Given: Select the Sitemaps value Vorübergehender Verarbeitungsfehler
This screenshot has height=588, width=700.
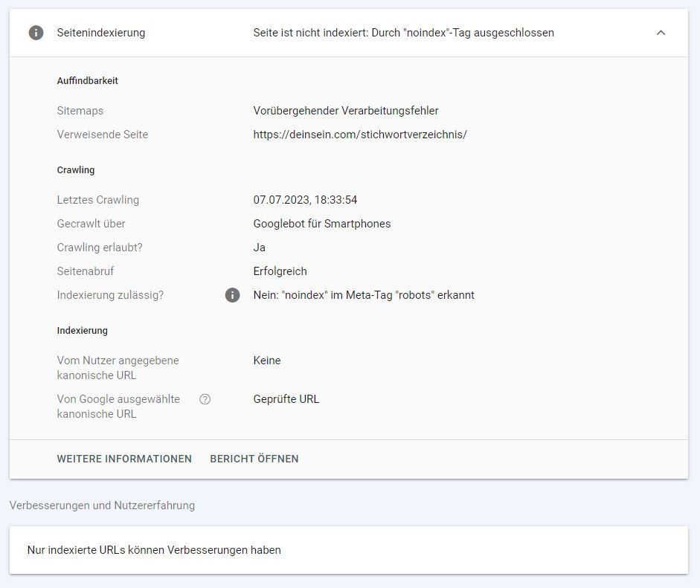Looking at the screenshot, I should (x=346, y=111).
